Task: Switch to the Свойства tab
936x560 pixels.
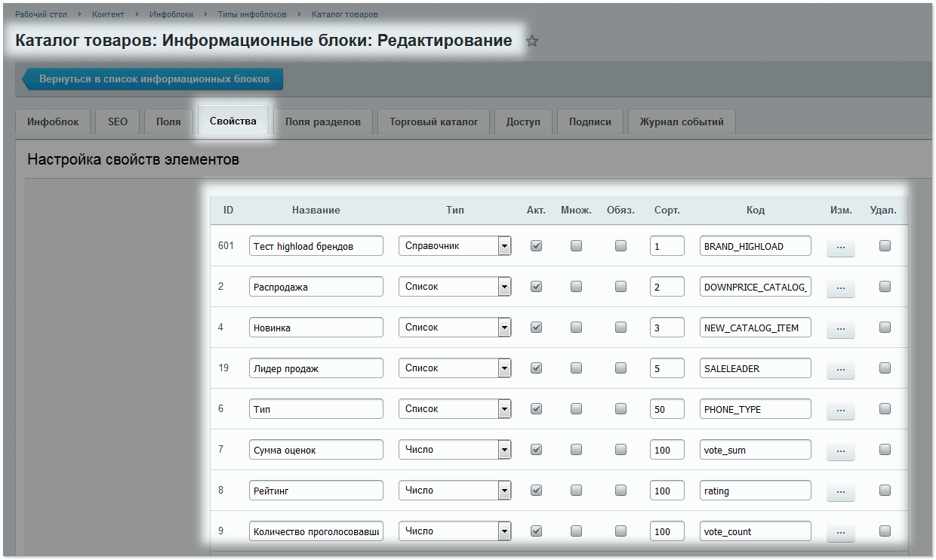Action: tap(232, 121)
